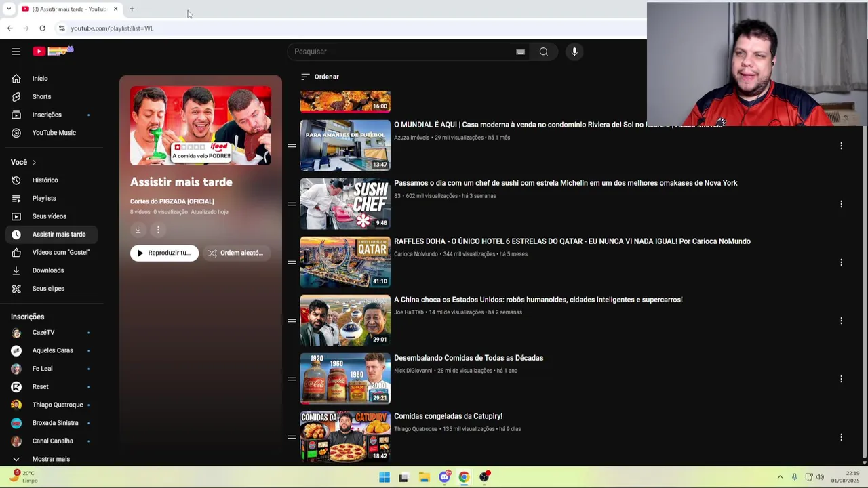The image size is (868, 488).
Task: Start voice search with microphone
Action: point(574,52)
